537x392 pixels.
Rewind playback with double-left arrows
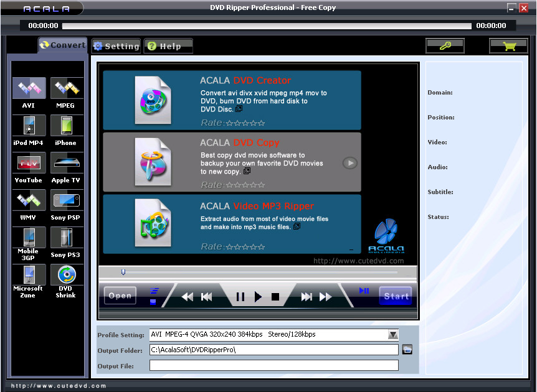tap(188, 297)
